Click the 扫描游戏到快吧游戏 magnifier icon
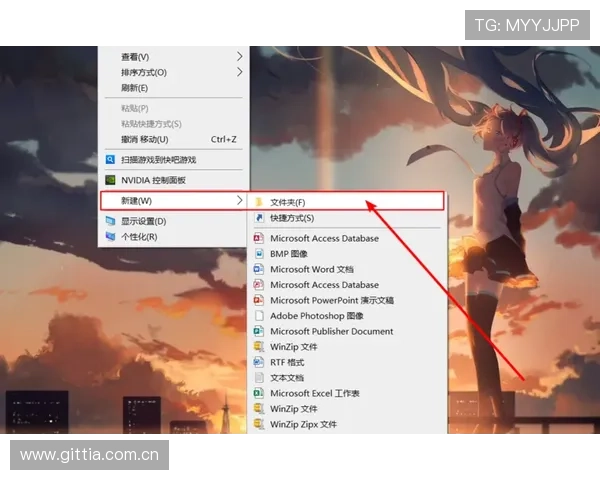Screen dimensions: 600x480 [110, 160]
